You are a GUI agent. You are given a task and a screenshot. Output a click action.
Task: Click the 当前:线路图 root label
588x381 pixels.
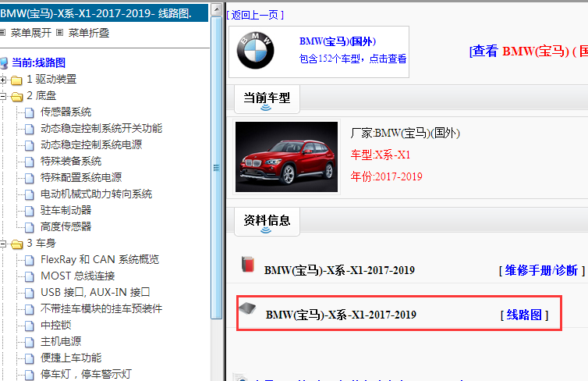[x=39, y=62]
